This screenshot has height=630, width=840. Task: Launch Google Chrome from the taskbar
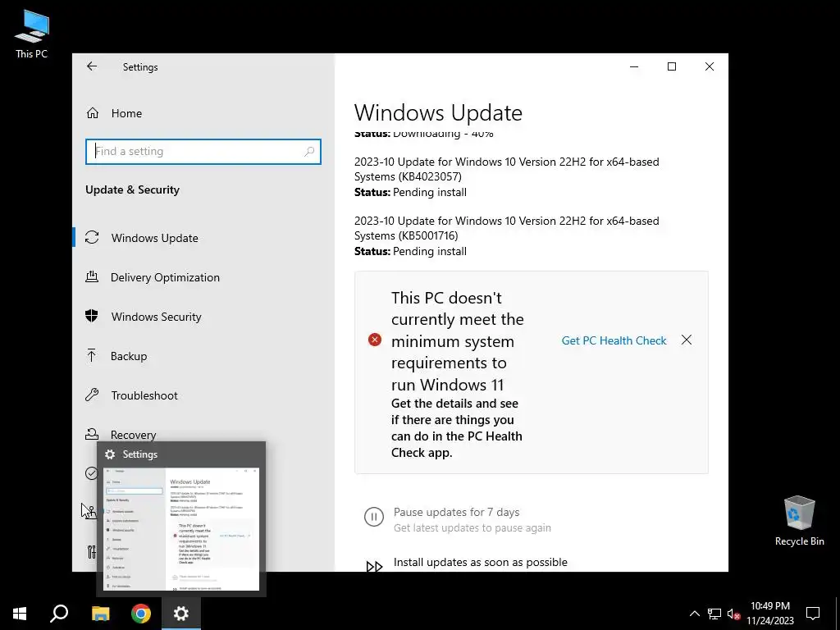(x=141, y=614)
